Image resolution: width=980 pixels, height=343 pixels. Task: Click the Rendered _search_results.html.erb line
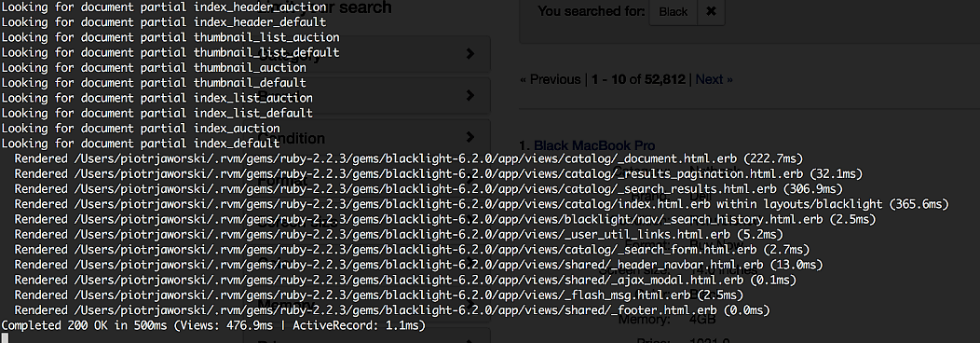pyautogui.click(x=429, y=188)
